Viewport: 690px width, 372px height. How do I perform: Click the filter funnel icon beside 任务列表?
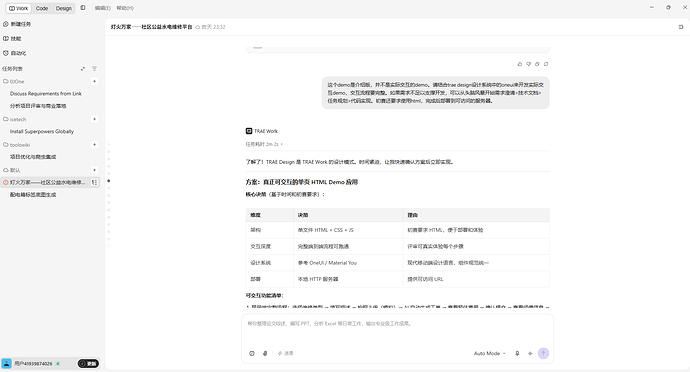94,69
